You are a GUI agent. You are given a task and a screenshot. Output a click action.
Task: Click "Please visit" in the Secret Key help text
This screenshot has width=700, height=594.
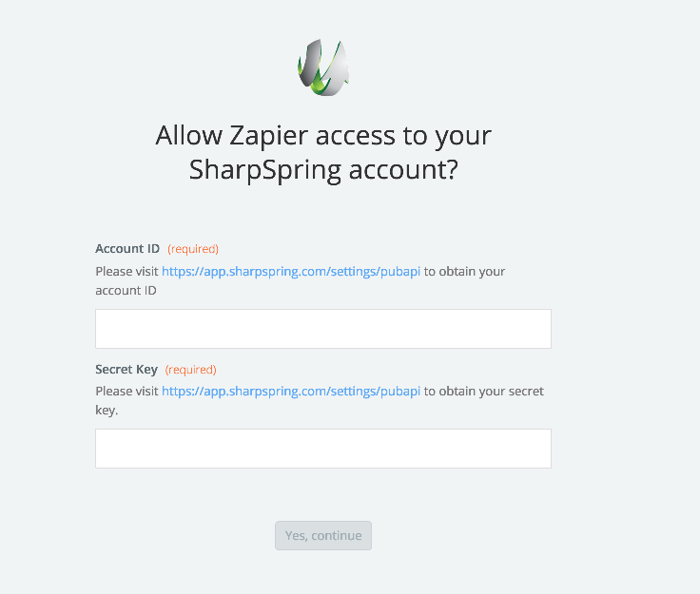coord(126,392)
